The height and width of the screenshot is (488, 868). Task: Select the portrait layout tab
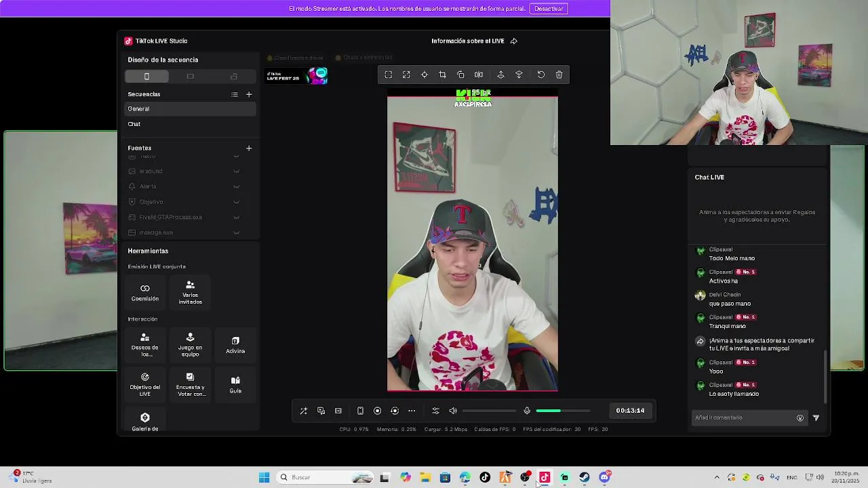146,76
